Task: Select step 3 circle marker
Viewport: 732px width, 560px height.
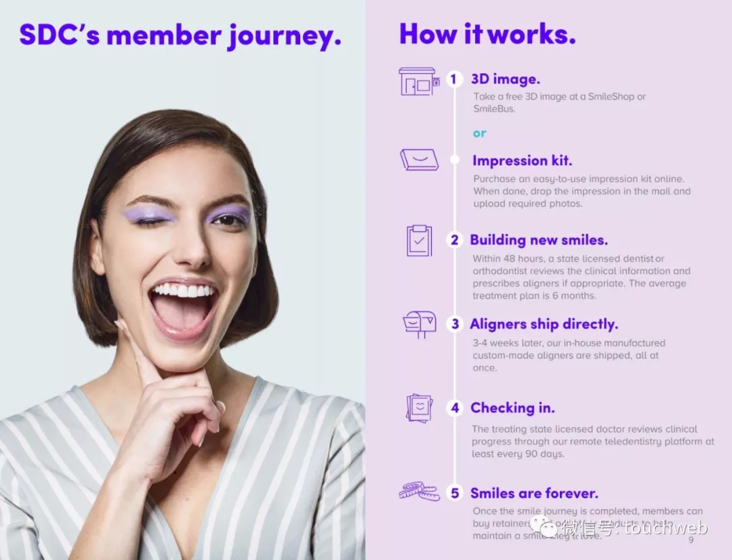Action: tap(455, 323)
